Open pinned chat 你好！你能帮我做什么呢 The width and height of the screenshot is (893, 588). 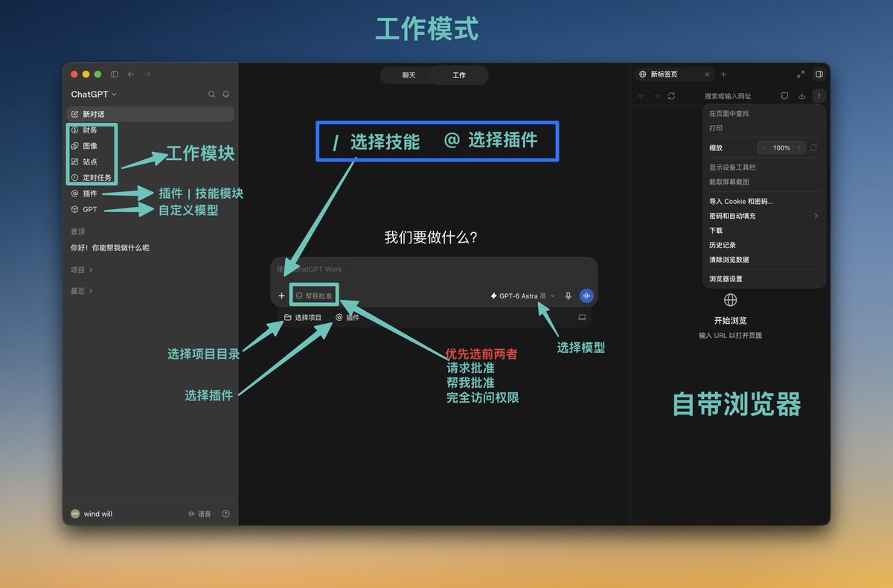110,248
